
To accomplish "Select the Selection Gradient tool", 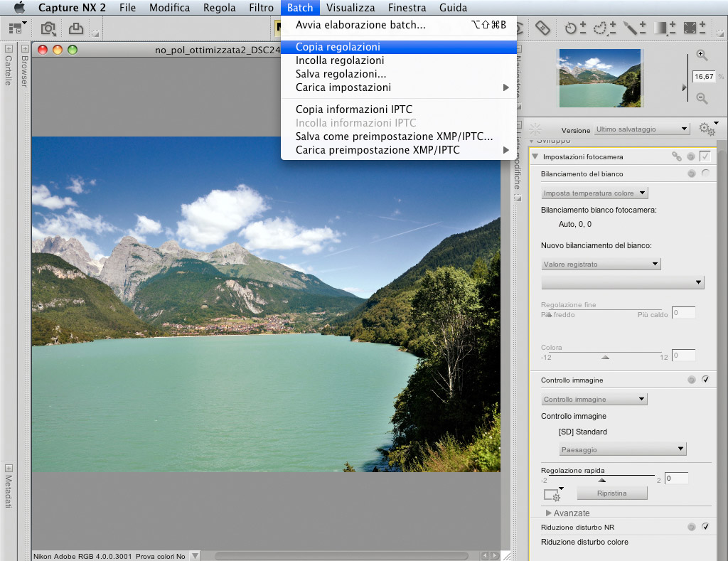I will 665,28.
